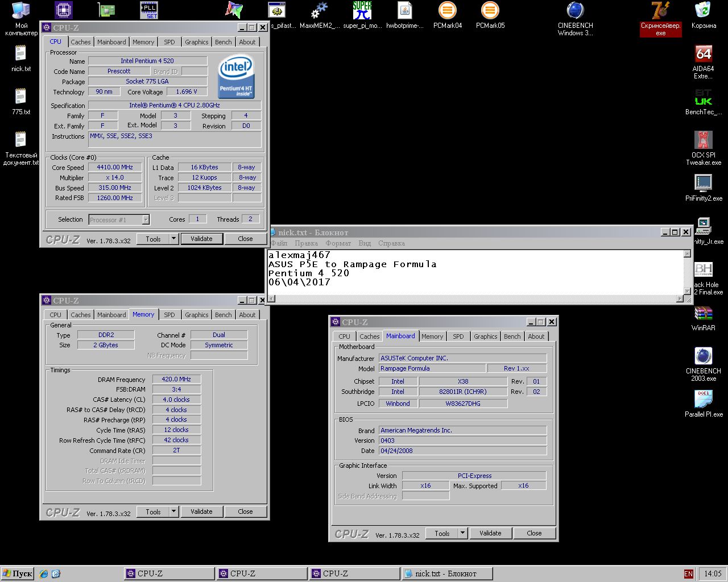The image size is (728, 582).
Task: Launch BenchTec desktop shortcut
Action: pos(704,102)
